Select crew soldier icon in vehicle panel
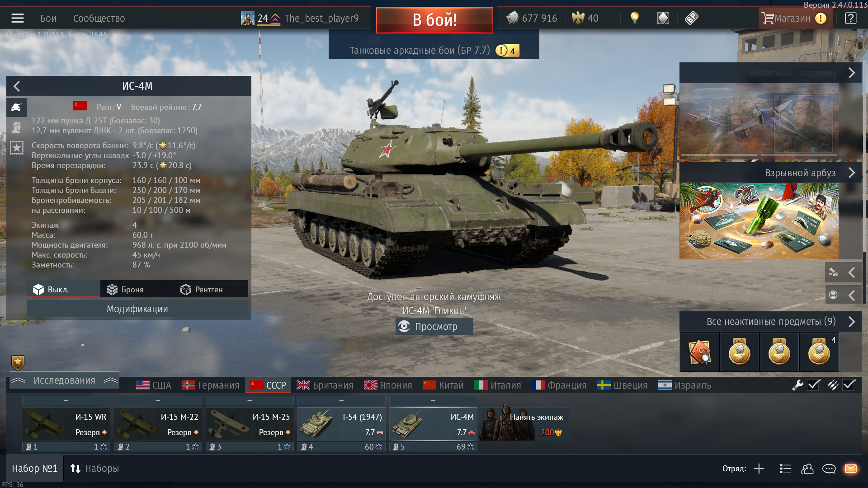Viewport: 868px width, 488px height. point(17,127)
